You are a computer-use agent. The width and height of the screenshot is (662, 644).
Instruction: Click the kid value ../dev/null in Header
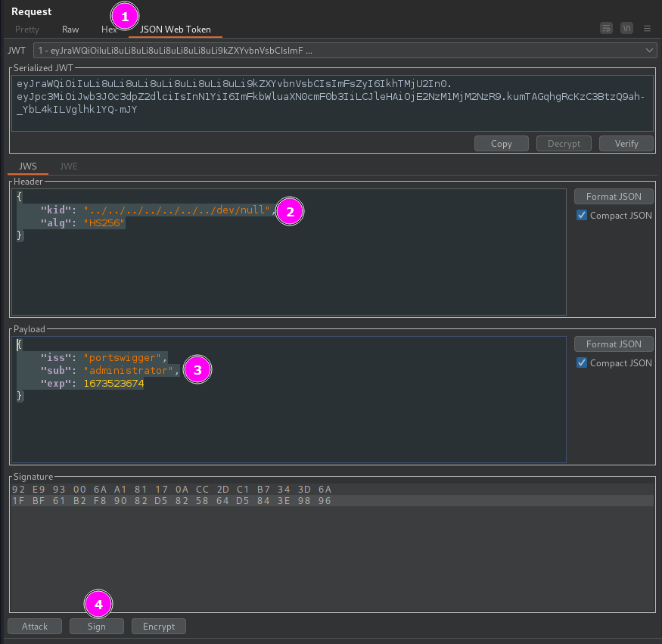coord(176,210)
